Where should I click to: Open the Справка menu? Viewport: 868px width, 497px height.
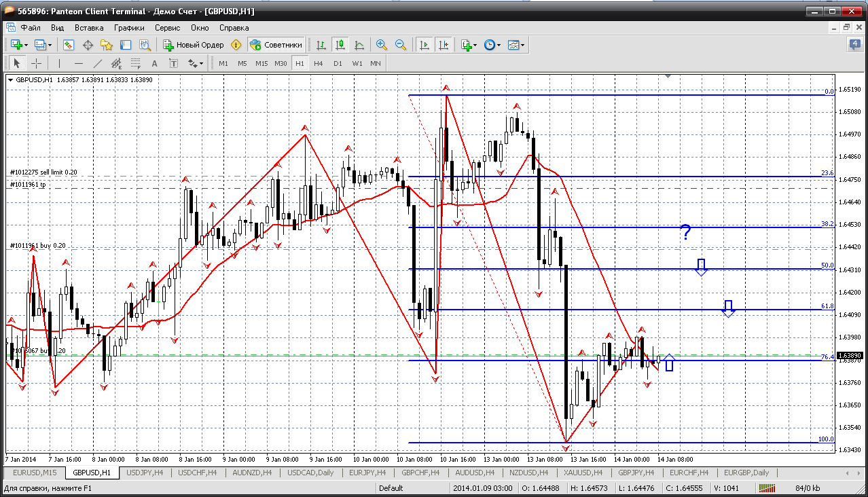(234, 28)
